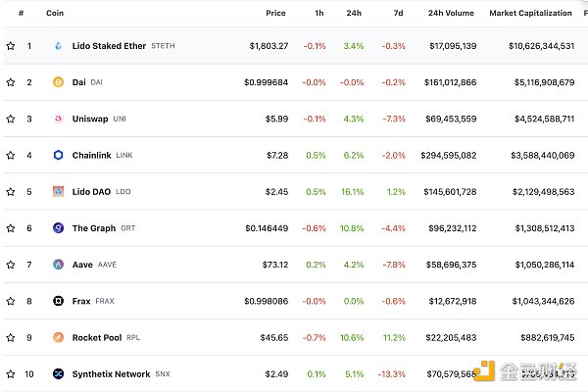This screenshot has width=588, height=392.
Task: Click the Uniswap unicorn icon
Action: click(x=58, y=119)
